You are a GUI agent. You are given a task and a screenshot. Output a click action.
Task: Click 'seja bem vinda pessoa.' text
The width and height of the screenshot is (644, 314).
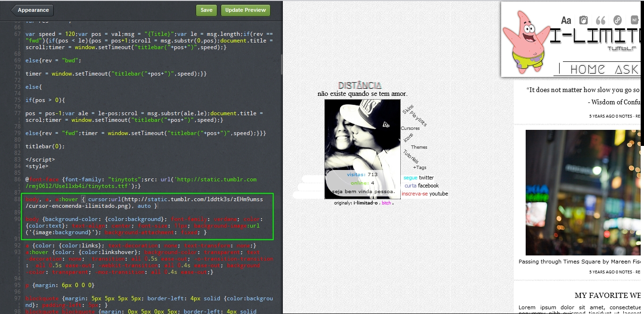[x=363, y=192]
